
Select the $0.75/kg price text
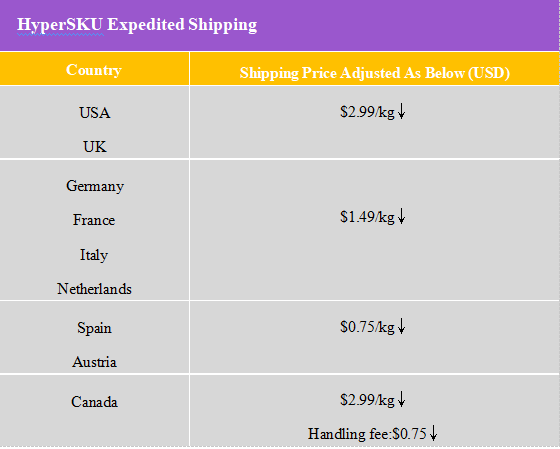pyautogui.click(x=368, y=327)
